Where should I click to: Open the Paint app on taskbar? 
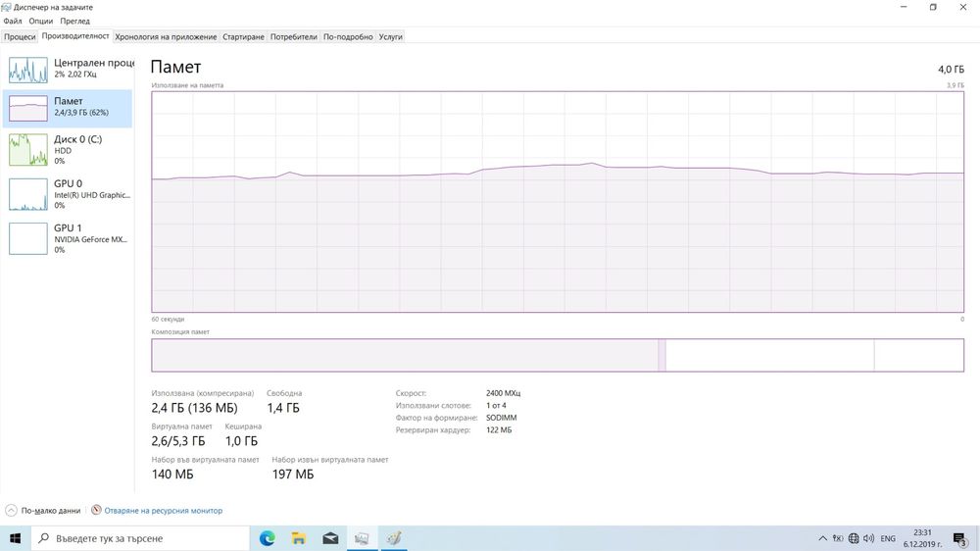click(394, 538)
